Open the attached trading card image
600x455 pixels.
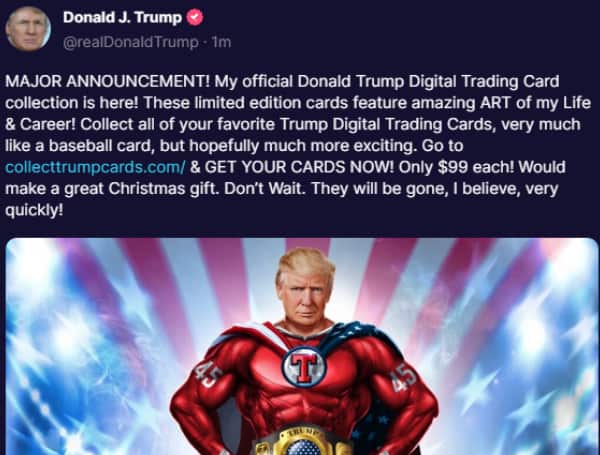[x=302, y=346]
